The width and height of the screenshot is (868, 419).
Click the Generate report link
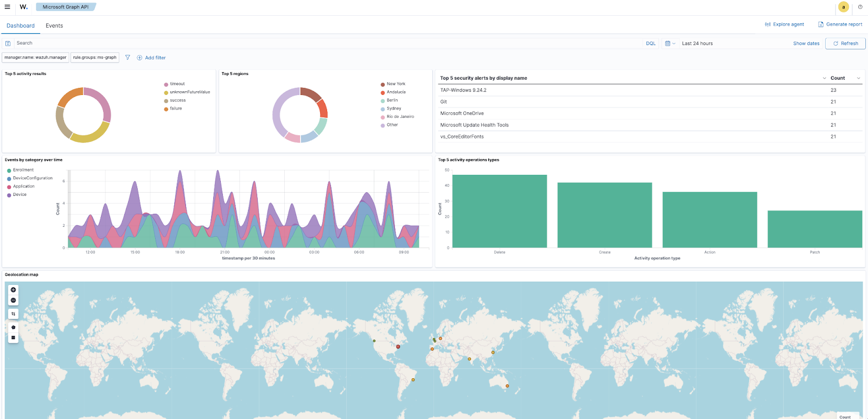[840, 24]
